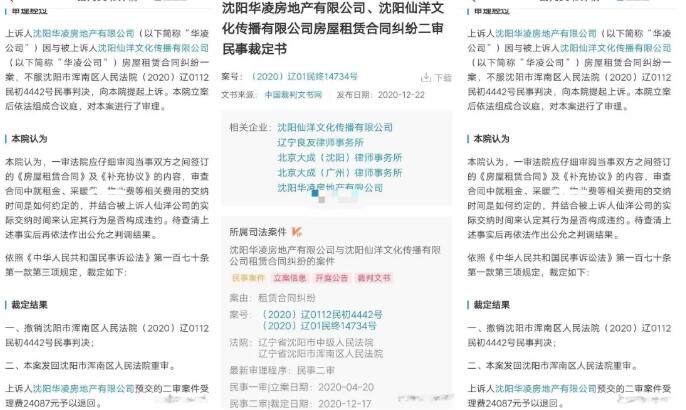Open 北京大成（广州）律师事务所 link
Viewport: 686px width, 410px height.
pyautogui.click(x=340, y=172)
